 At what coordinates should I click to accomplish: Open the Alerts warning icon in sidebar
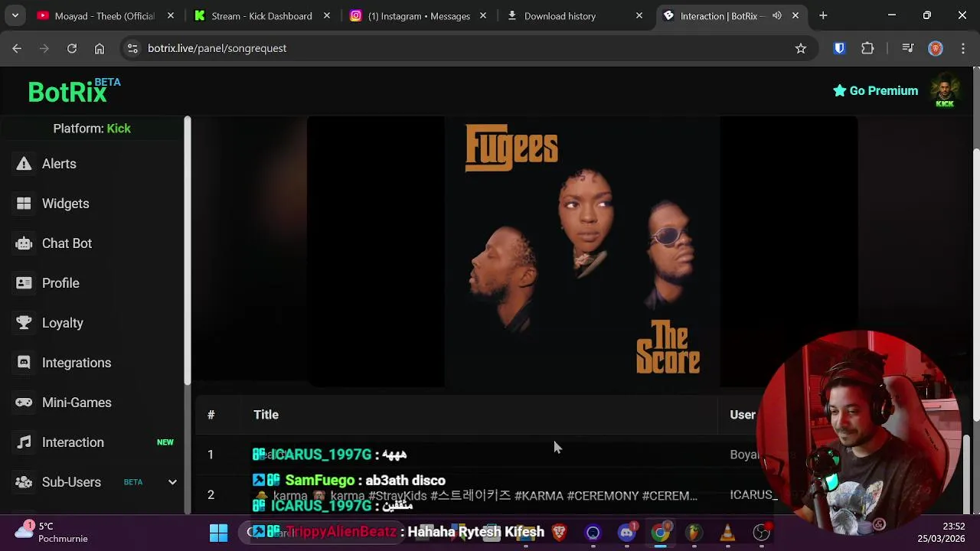click(x=24, y=164)
